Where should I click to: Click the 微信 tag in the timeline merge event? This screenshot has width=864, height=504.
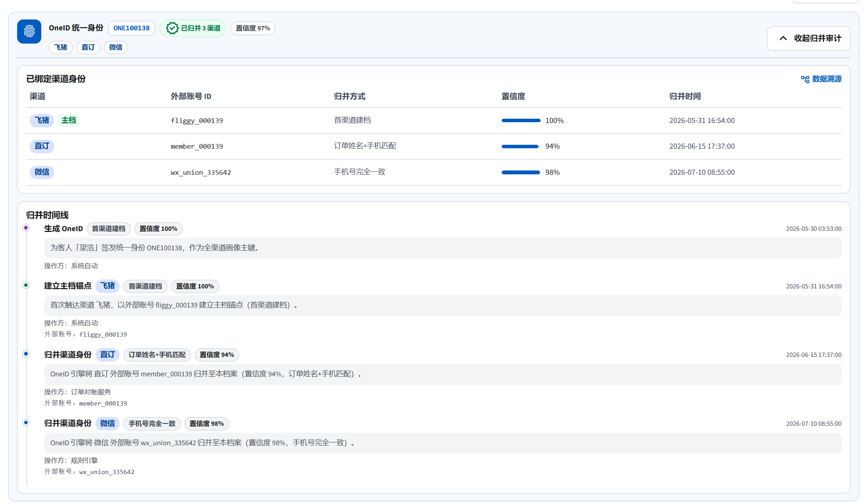pos(108,423)
